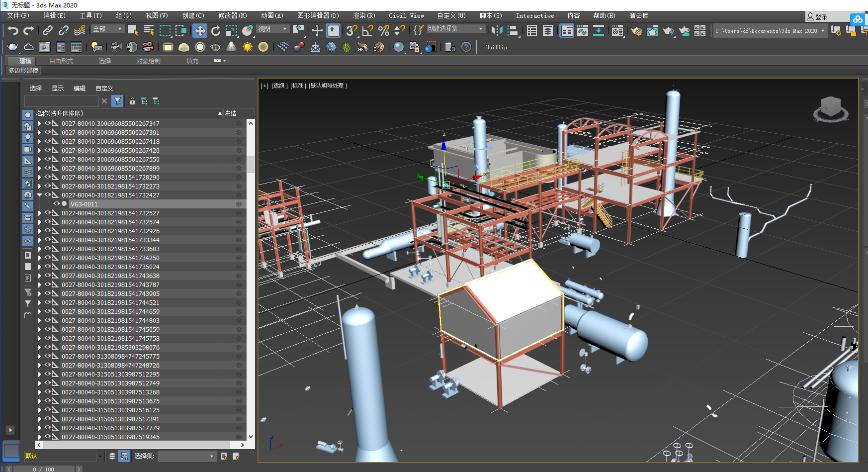Image resolution: width=868 pixels, height=472 pixels.
Task: Freeze object 0027-80040-300696085500267347 via snowflake
Action: point(239,123)
